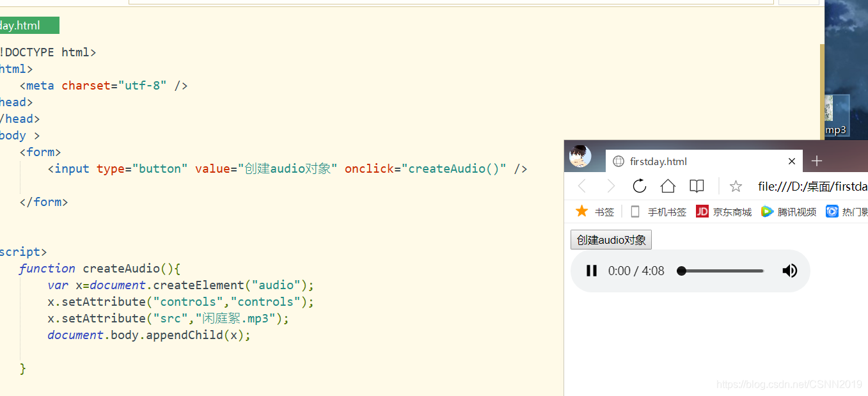The height and width of the screenshot is (396, 868).
Task: Click the opening <form> tag
Action: tap(40, 152)
